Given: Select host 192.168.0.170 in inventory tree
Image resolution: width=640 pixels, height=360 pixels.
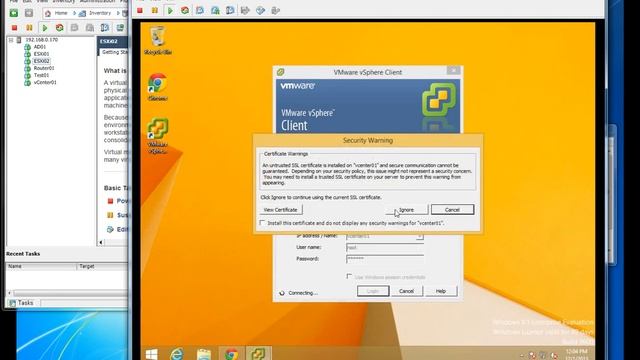Looking at the screenshot, I should tap(41, 40).
